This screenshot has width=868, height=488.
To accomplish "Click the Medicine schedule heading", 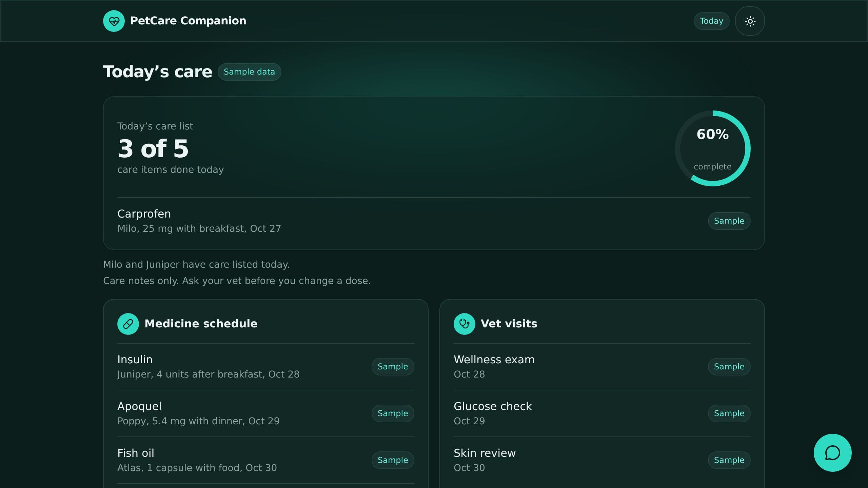I will 201,324.
